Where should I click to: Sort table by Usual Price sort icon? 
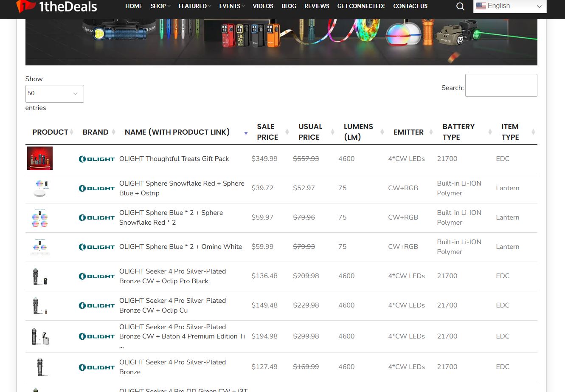coord(332,132)
